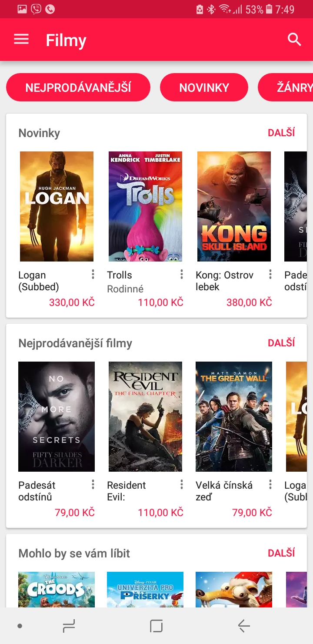Tap the Back button in navigation bar

point(243,626)
